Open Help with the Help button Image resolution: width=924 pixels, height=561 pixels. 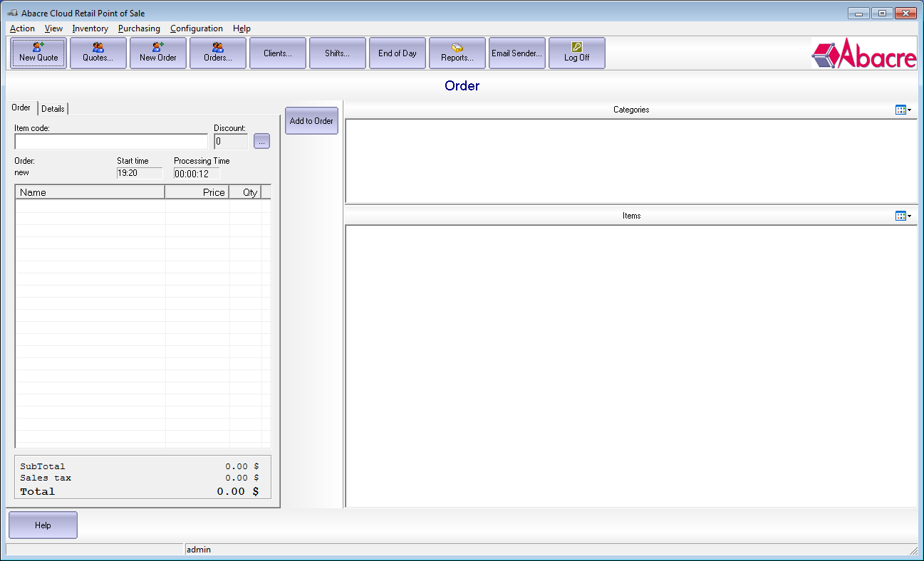pos(42,525)
